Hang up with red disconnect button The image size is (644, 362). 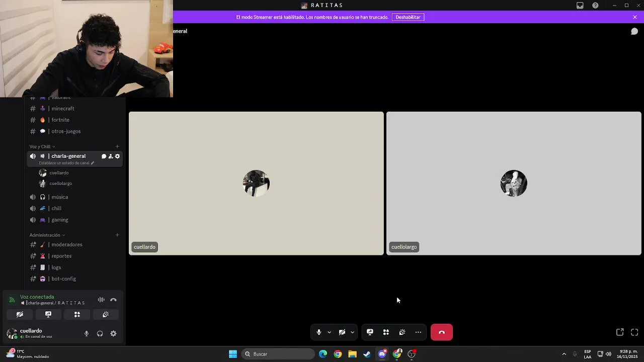click(x=442, y=332)
